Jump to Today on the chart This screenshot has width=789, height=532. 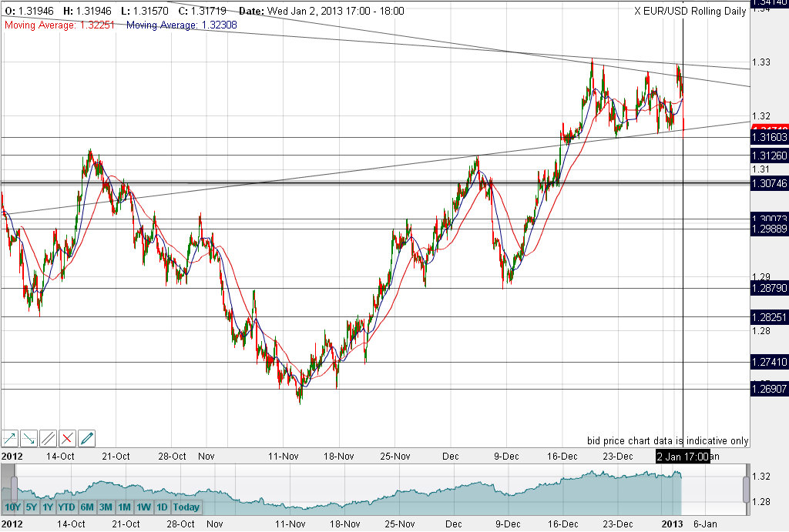click(186, 507)
